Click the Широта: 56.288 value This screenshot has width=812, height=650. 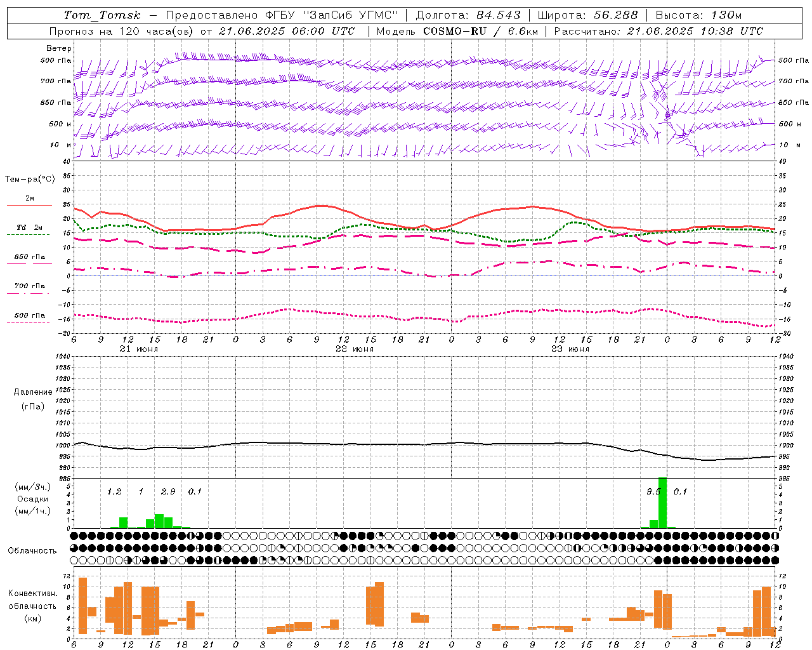pyautogui.click(x=587, y=15)
